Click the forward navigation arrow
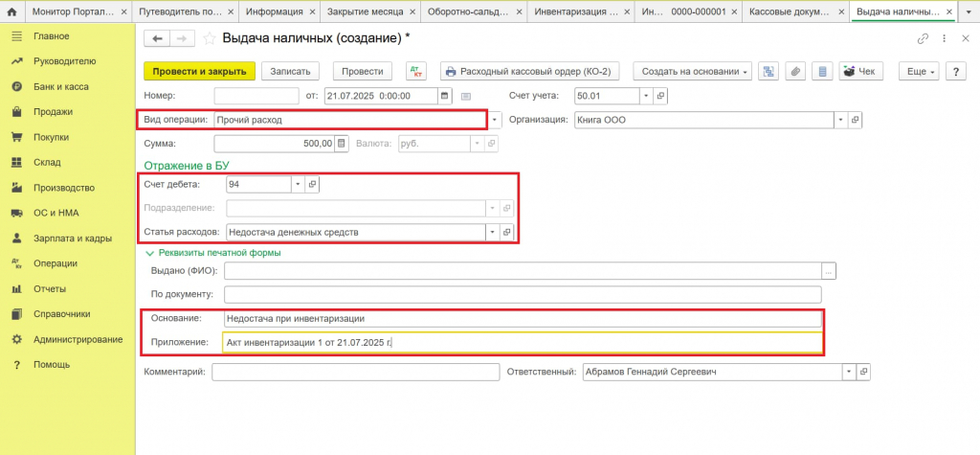Viewport: 980px width, 455px height. [182, 39]
